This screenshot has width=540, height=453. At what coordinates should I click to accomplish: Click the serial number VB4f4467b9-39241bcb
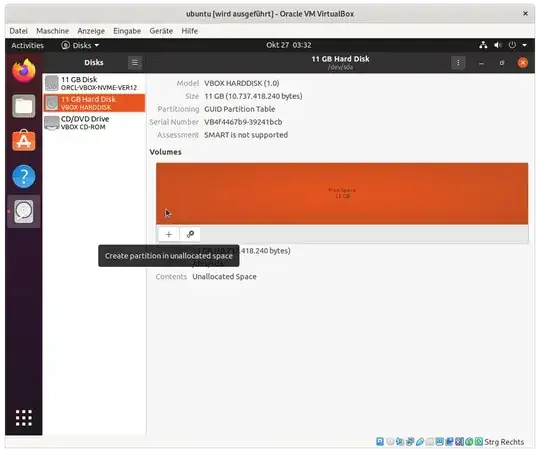[243, 122]
